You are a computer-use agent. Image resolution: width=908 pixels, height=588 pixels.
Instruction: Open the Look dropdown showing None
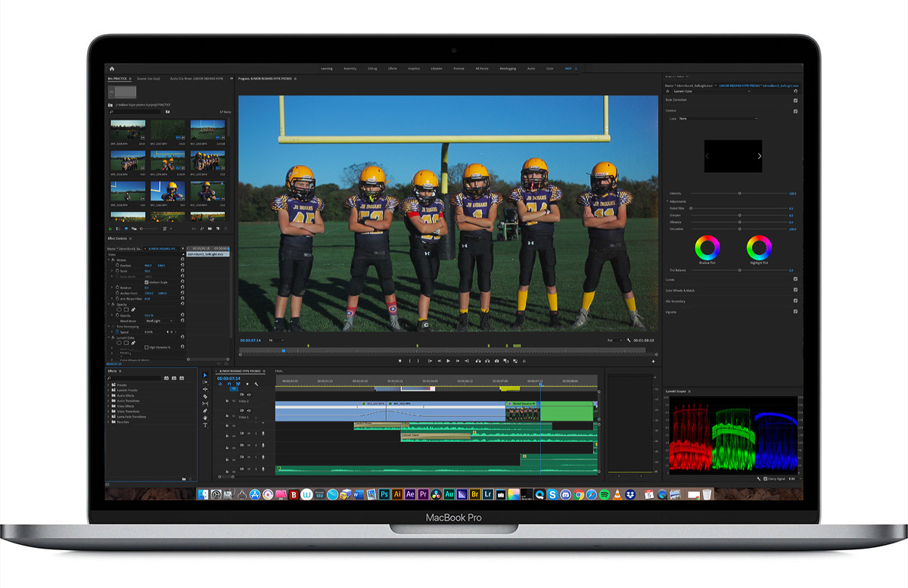click(718, 118)
